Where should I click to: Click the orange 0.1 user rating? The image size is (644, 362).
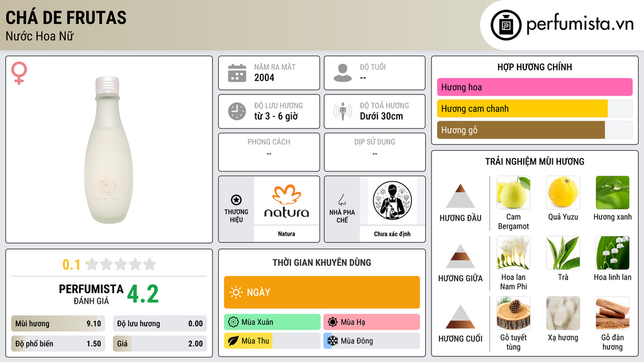pyautogui.click(x=71, y=265)
